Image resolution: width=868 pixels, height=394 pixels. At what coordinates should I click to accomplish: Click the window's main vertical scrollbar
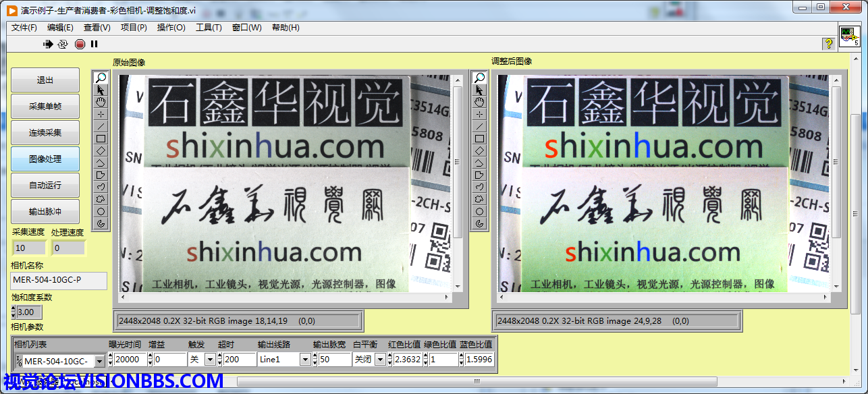tap(856, 213)
